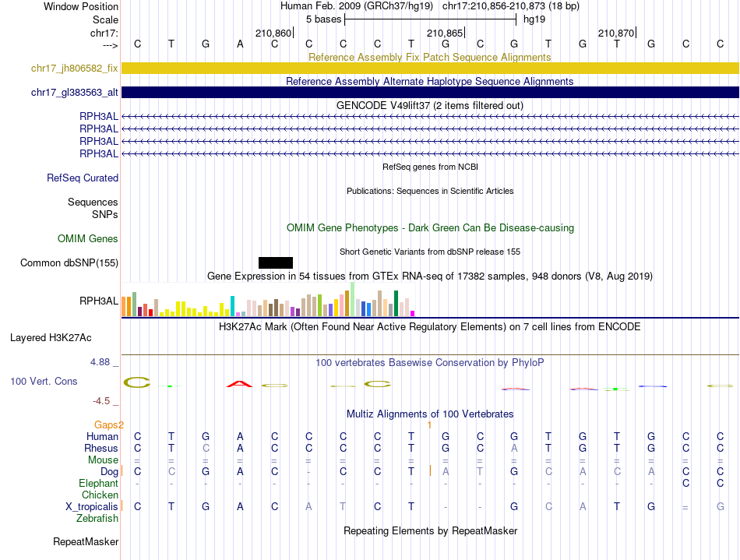This screenshot has width=740, height=560.
Task: Click the orange 1 gap marker in Multiz
Action: point(429,425)
